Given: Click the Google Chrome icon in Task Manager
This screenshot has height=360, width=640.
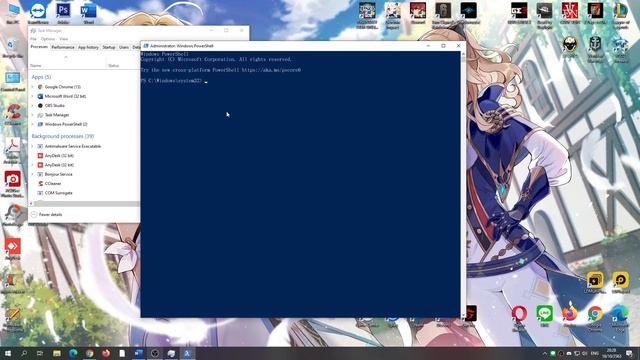Looking at the screenshot, I should 40,87.
